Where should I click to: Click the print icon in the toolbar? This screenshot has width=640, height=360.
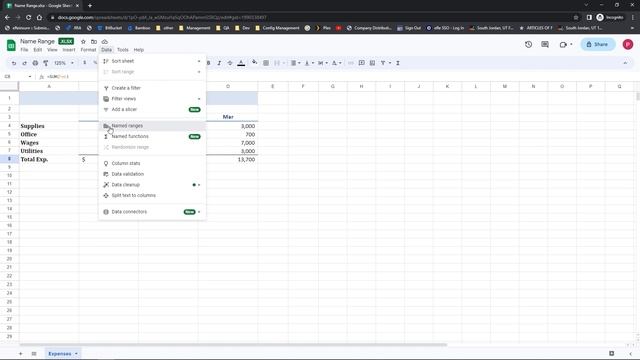point(35,63)
